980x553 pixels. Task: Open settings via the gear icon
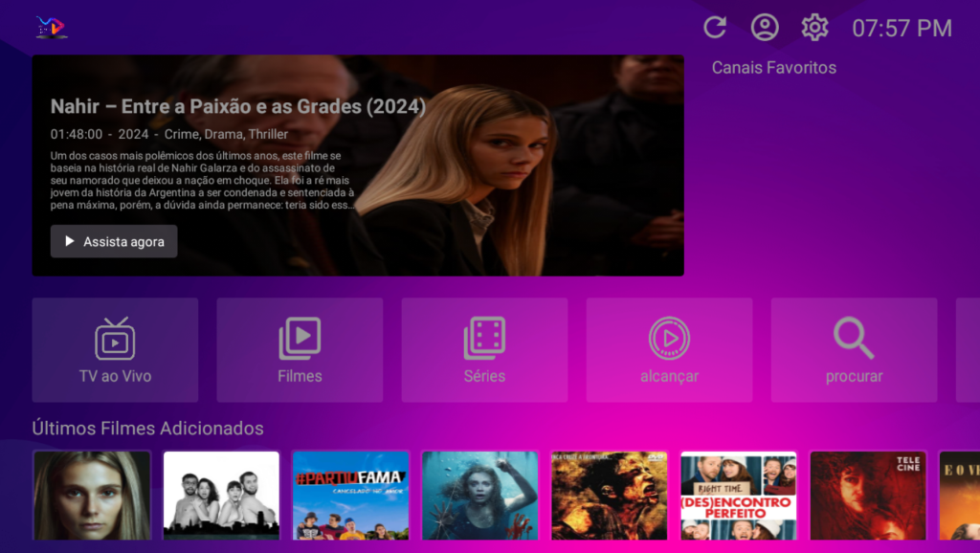[x=814, y=28]
